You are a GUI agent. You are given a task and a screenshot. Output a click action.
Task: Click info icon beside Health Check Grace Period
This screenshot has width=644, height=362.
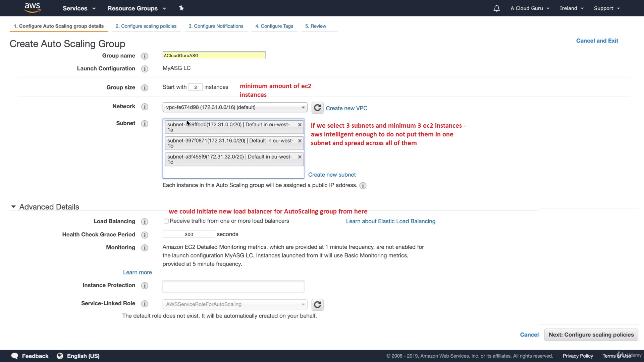click(x=145, y=235)
